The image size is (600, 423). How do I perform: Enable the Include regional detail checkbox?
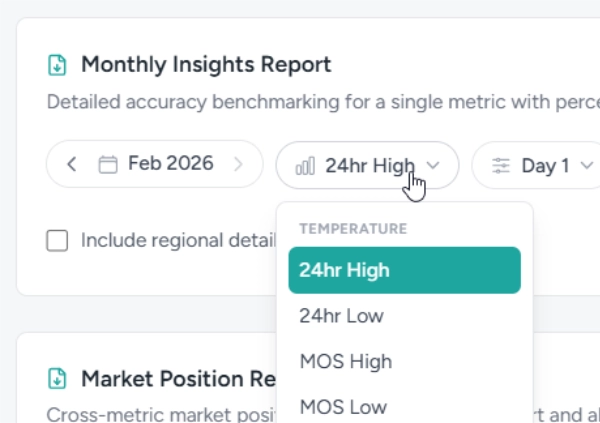[x=58, y=240]
